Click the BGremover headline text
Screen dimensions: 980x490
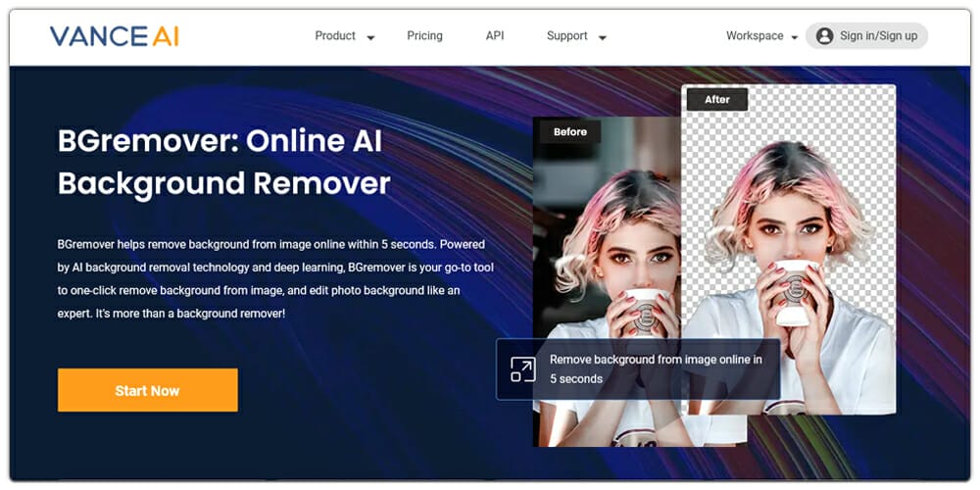[x=224, y=162]
